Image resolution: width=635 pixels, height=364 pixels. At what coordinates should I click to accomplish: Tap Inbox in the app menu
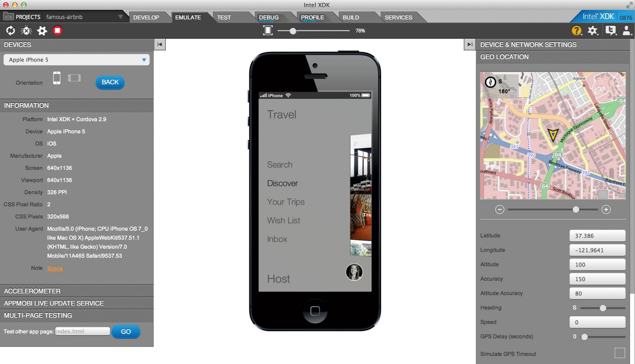[277, 239]
